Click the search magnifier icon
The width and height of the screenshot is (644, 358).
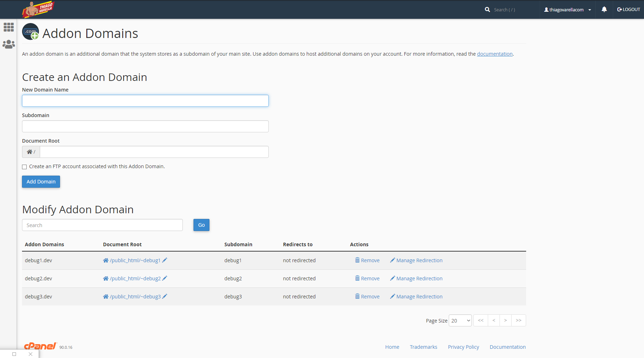(487, 10)
